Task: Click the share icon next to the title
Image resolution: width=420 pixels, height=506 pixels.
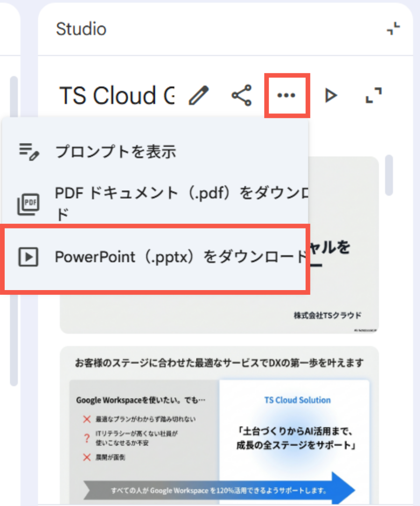Action: pos(241,95)
